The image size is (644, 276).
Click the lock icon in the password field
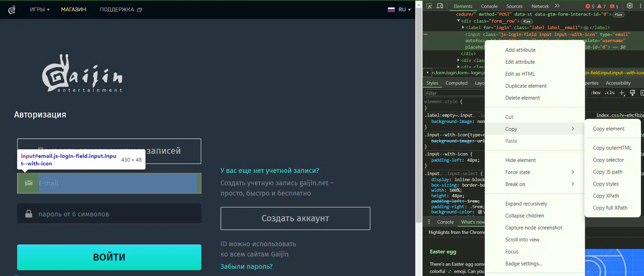(x=29, y=214)
